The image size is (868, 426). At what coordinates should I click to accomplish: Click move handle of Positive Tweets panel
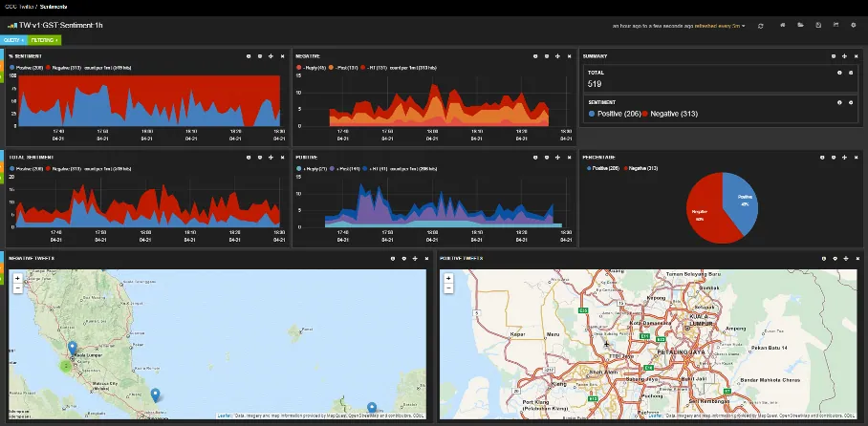click(845, 258)
